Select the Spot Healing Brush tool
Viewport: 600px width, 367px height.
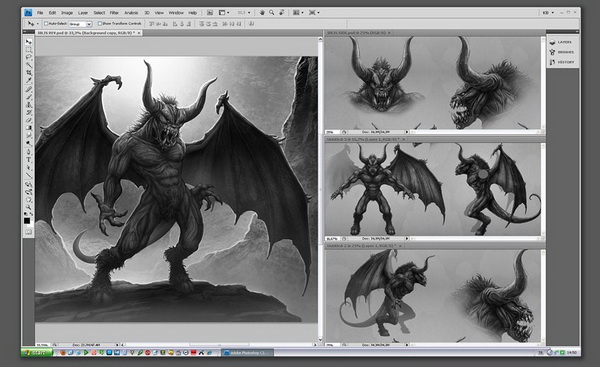coord(28,89)
